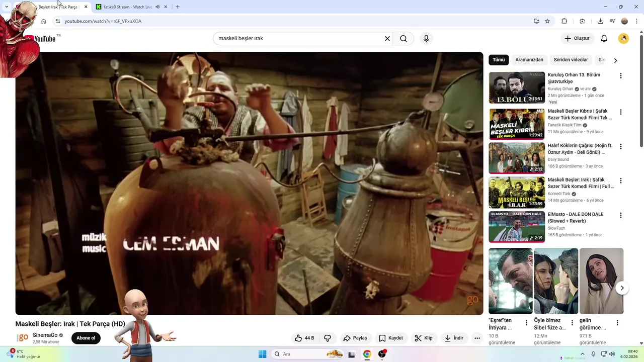Show next Shorts with the right arrow
The width and height of the screenshot is (644, 362).
[x=622, y=288]
